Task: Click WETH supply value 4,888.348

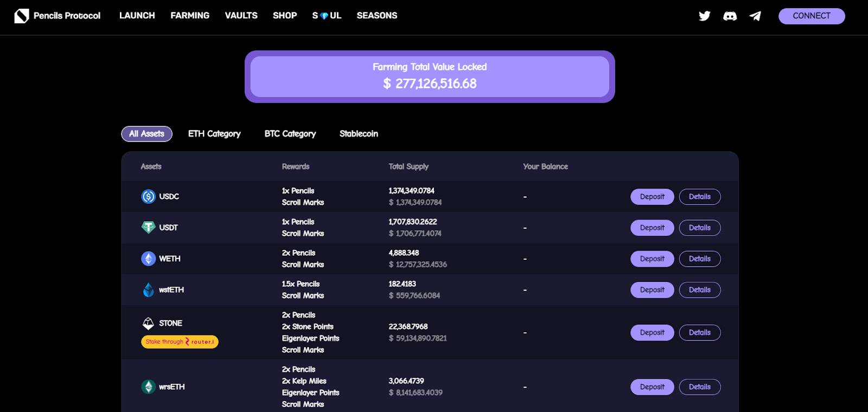Action: tap(404, 253)
